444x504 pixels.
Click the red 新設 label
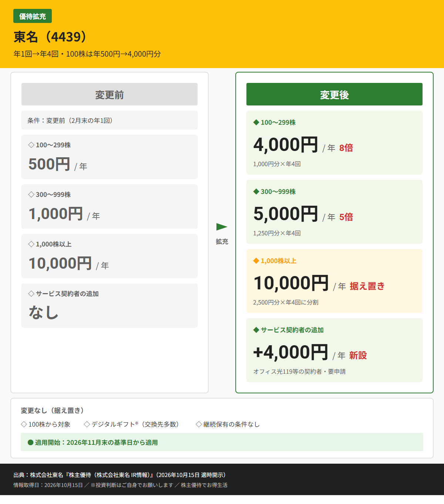(358, 356)
